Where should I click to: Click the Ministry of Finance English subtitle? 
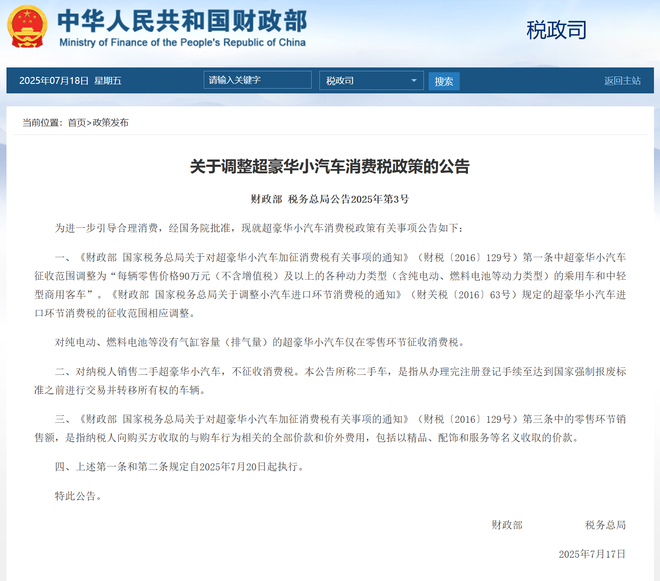pyautogui.click(x=182, y=43)
